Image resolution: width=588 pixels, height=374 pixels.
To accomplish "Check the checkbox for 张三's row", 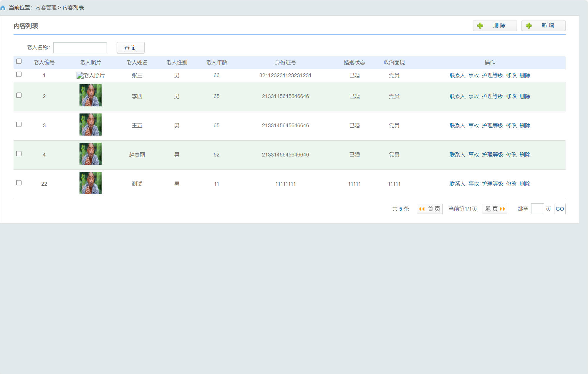I will pyautogui.click(x=19, y=74).
